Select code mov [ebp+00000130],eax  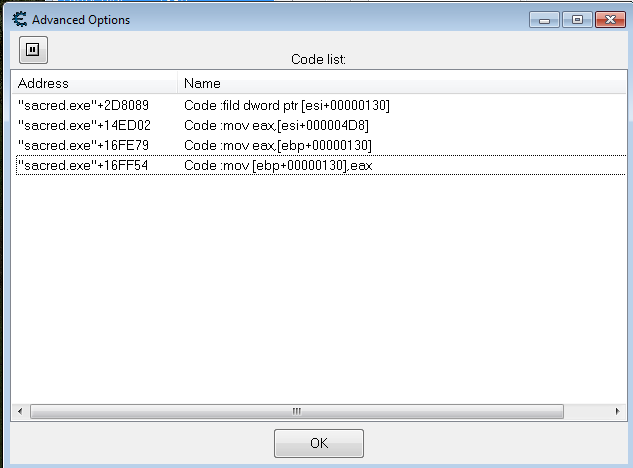click(x=278, y=165)
